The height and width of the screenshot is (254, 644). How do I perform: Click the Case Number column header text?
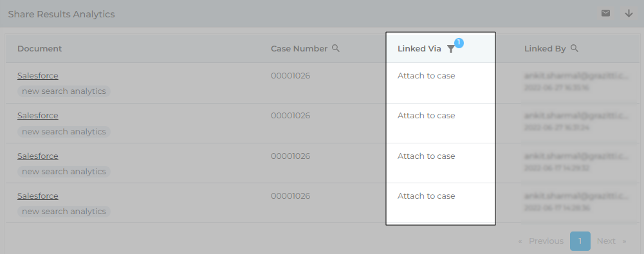click(x=299, y=48)
